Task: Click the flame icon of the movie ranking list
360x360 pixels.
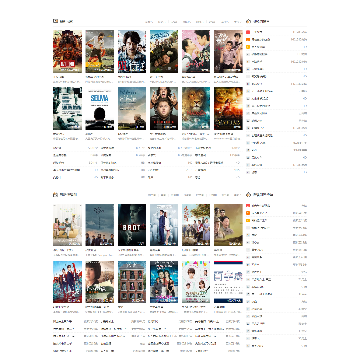Action: pos(248,21)
